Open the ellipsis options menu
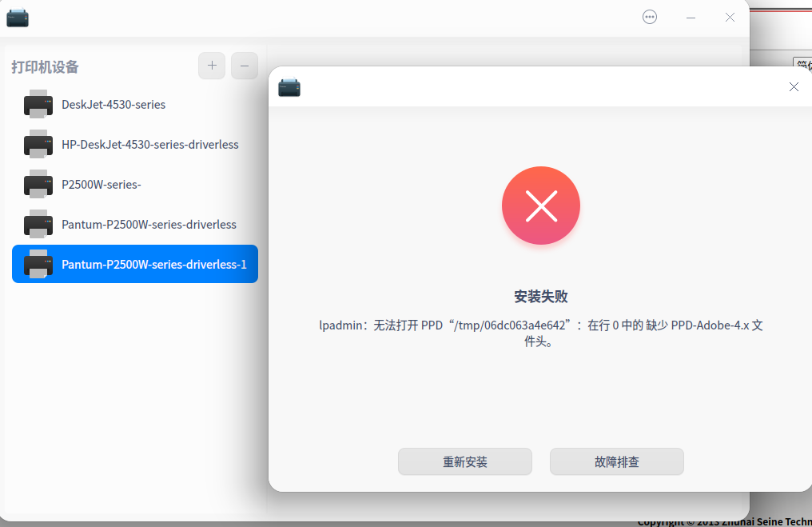This screenshot has height=527, width=812. 650,17
